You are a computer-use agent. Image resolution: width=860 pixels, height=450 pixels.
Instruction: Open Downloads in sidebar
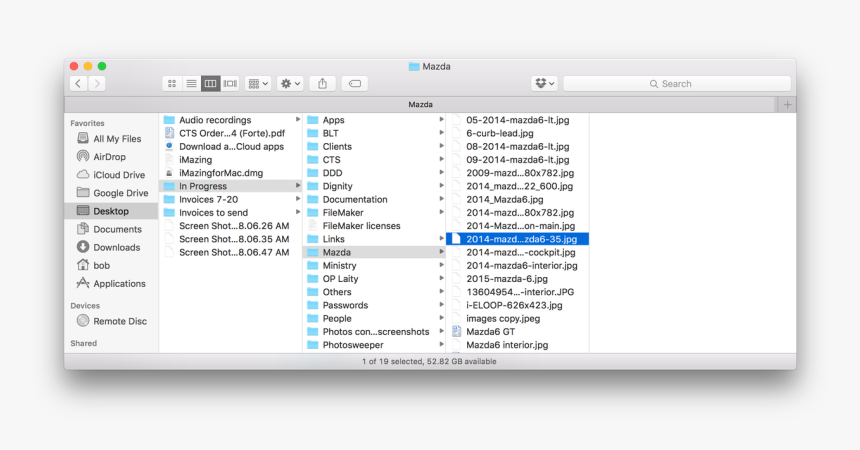111,247
